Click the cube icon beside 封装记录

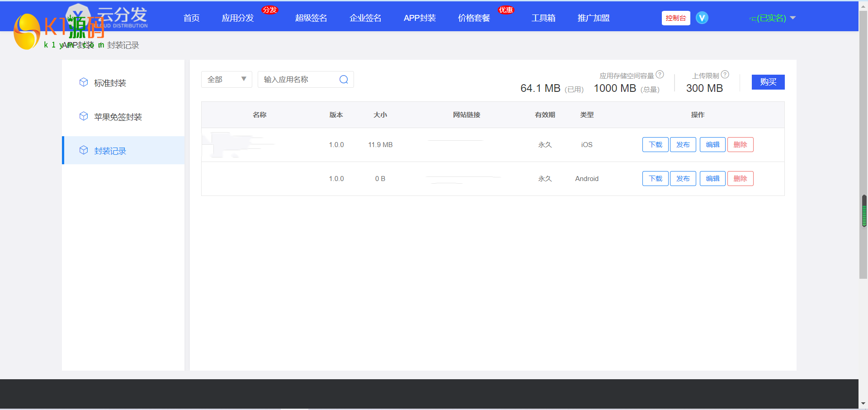[x=84, y=150]
